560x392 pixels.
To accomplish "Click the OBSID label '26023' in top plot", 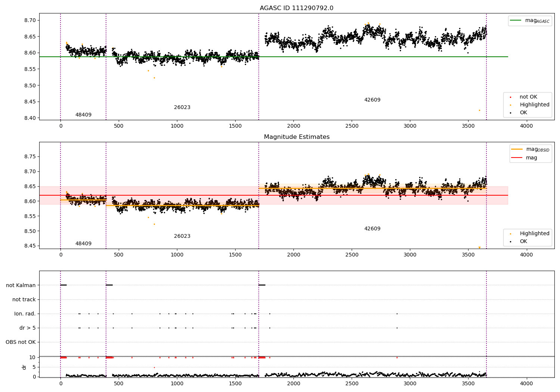I will [182, 108].
